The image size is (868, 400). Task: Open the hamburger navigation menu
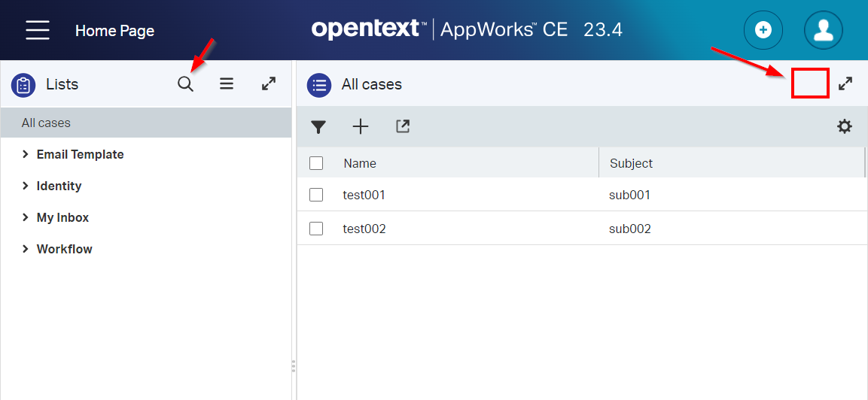(x=38, y=30)
